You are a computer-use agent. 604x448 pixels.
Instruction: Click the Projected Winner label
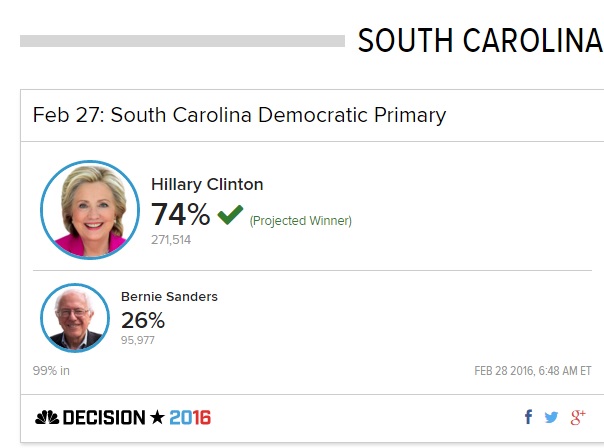pyautogui.click(x=300, y=221)
